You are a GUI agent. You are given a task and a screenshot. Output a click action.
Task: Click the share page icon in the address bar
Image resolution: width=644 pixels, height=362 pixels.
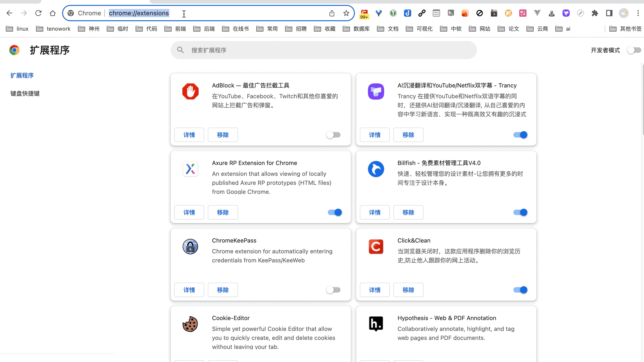(332, 13)
